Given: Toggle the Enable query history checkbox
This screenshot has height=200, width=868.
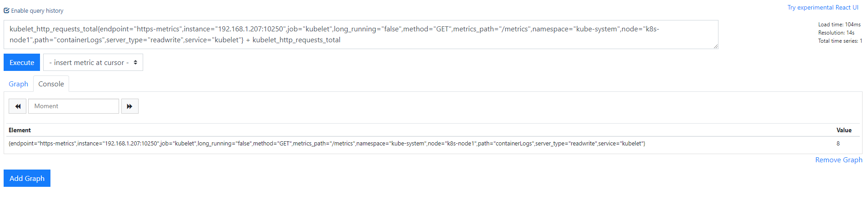Looking at the screenshot, I should pyautogui.click(x=7, y=10).
